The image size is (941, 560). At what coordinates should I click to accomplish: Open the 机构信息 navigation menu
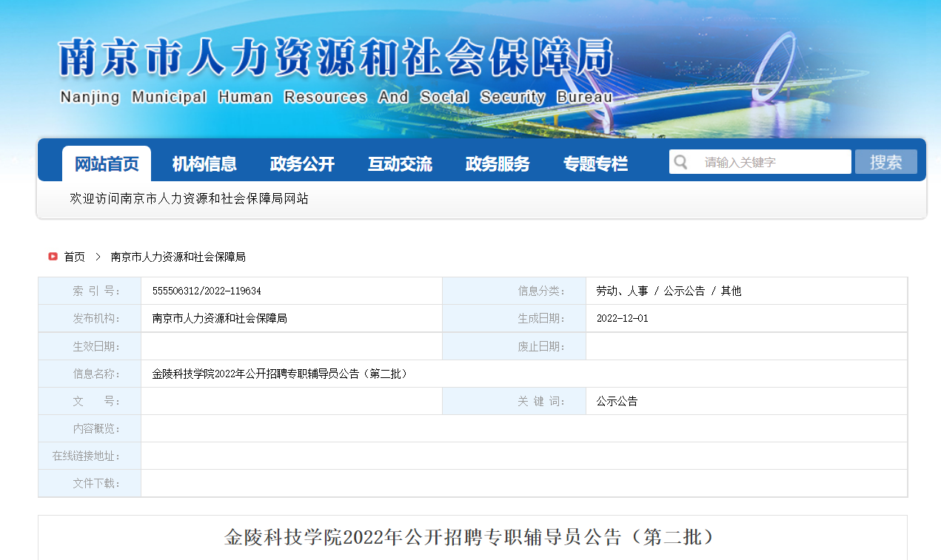click(x=204, y=164)
